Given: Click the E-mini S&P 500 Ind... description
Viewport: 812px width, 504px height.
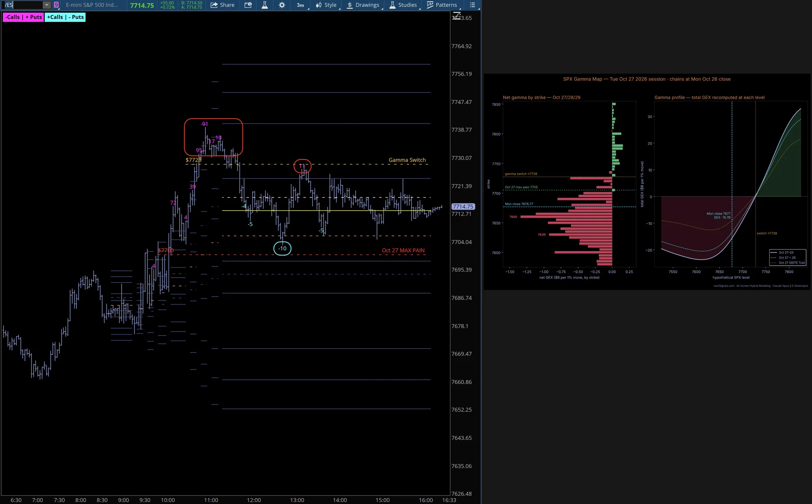Looking at the screenshot, I should (92, 5).
